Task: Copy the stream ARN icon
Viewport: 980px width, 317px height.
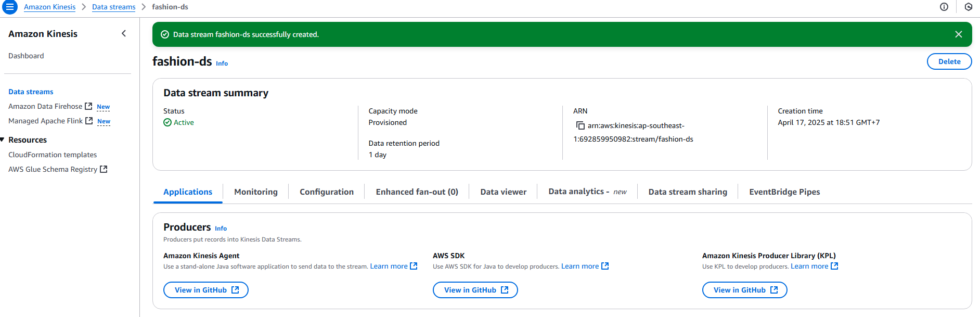Action: [x=580, y=125]
